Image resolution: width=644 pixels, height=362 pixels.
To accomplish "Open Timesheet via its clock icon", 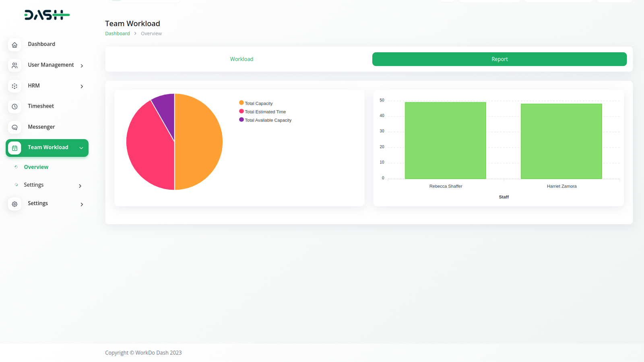I will click(x=14, y=107).
